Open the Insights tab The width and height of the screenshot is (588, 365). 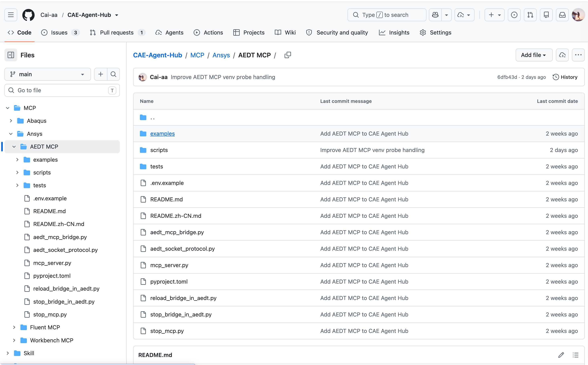394,32
